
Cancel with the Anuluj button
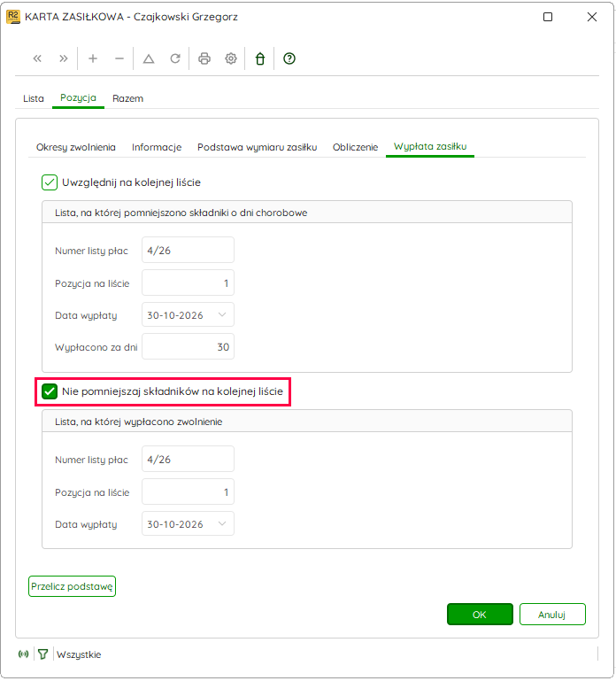[552, 614]
